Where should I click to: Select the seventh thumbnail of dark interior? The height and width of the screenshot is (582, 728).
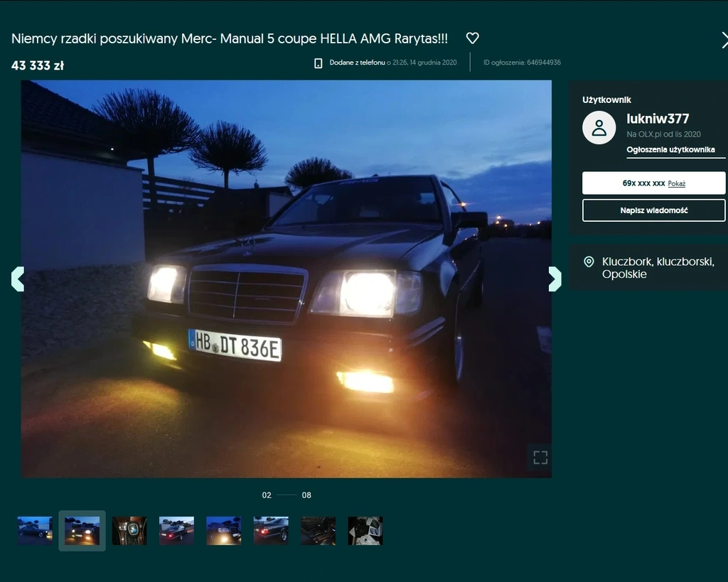coord(318,531)
